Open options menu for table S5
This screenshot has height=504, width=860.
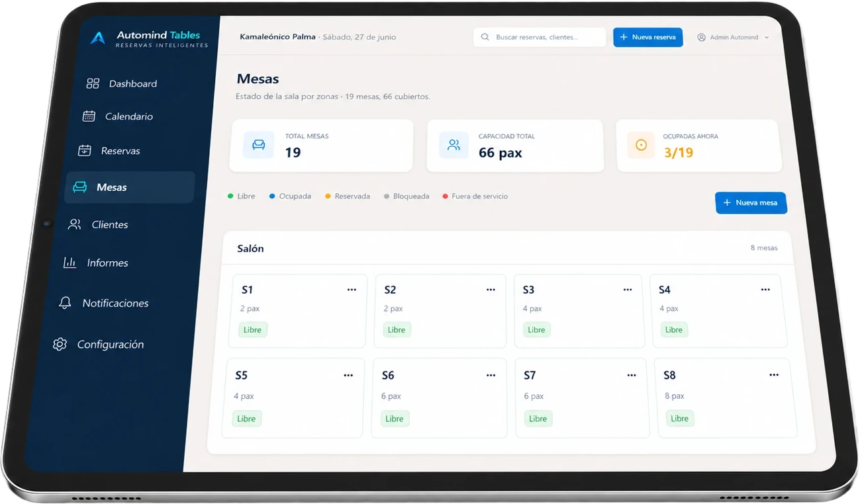click(348, 376)
